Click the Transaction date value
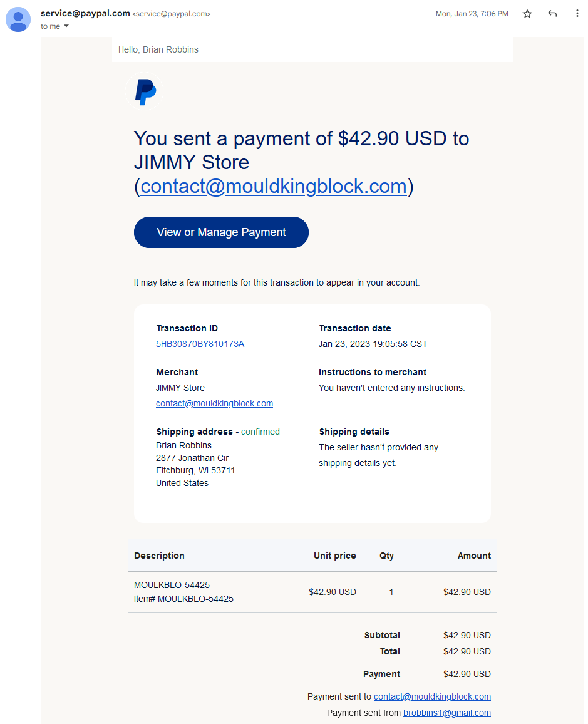 click(x=373, y=344)
